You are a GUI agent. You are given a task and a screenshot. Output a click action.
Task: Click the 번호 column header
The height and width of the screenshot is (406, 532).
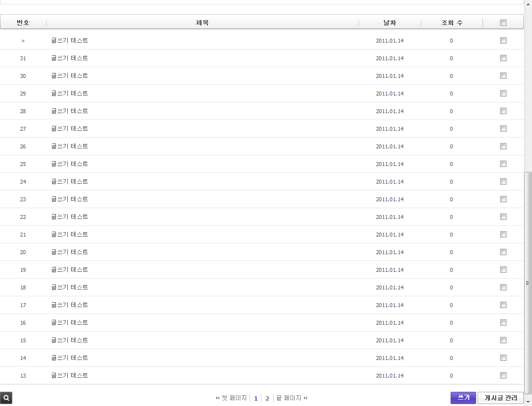pos(23,23)
